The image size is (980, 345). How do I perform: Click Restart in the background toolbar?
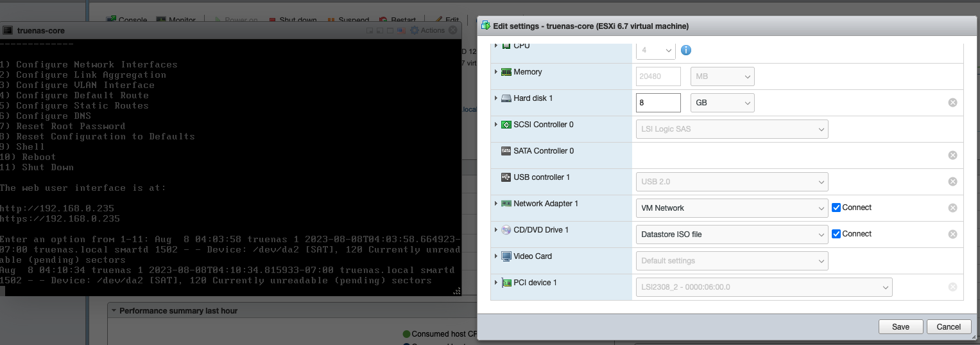(x=397, y=21)
